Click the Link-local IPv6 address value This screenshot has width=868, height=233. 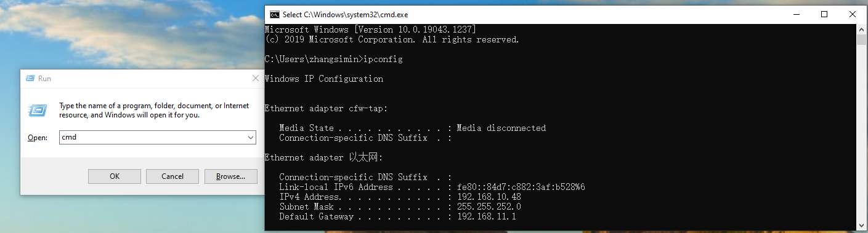coord(521,187)
